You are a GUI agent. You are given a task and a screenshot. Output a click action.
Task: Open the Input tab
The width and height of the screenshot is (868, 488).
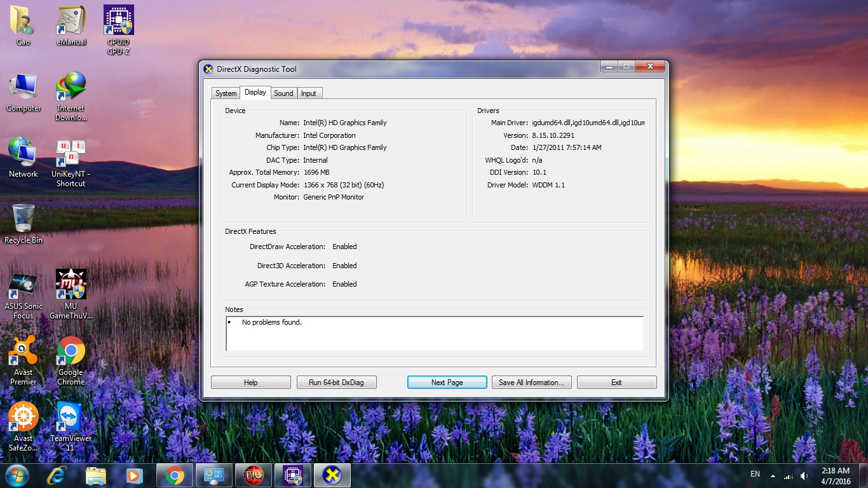tap(309, 93)
